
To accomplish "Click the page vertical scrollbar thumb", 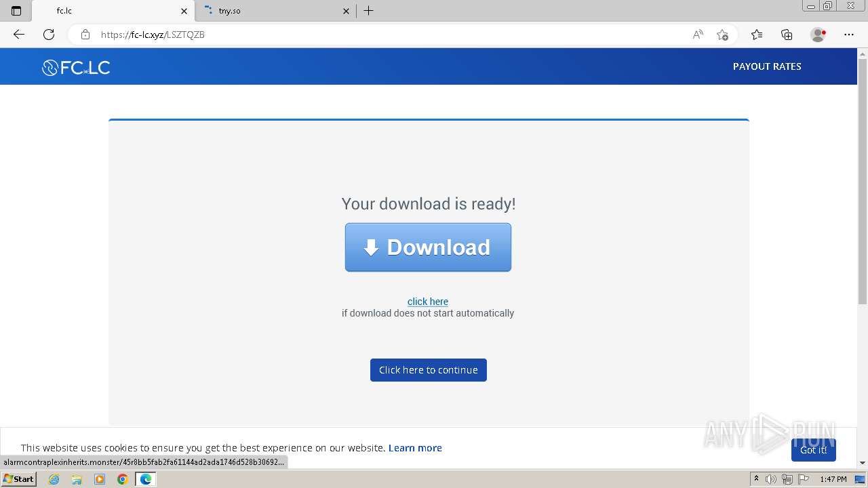I will (863, 182).
